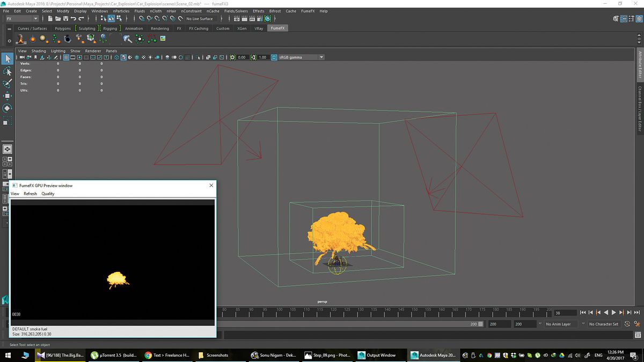
Task: Select the Paint Selection tool
Action: point(8,84)
